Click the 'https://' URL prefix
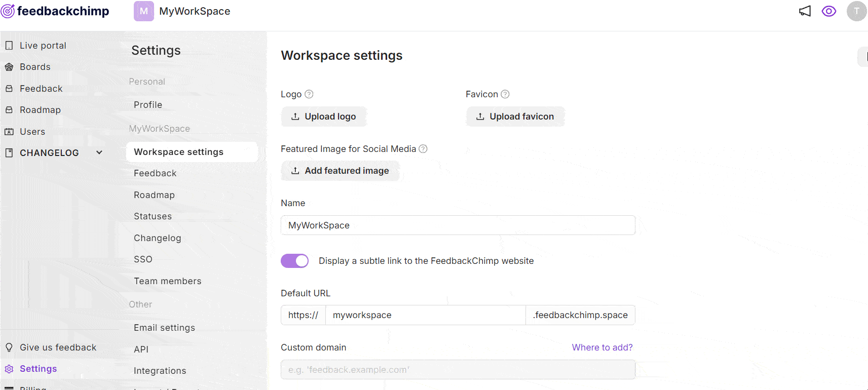 [303, 315]
